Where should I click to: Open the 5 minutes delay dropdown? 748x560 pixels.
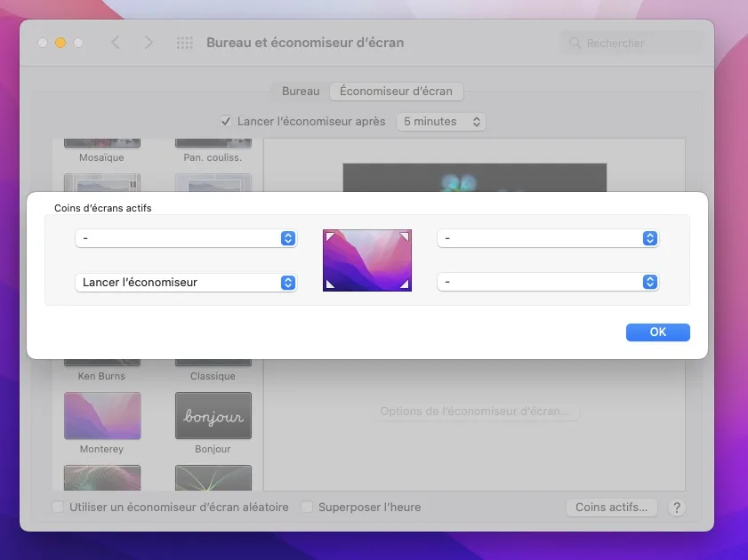(x=441, y=122)
